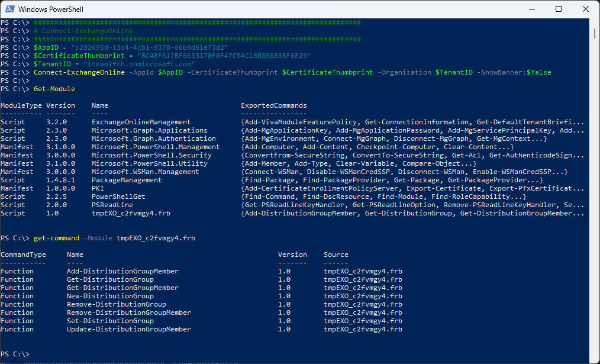Click the Source column header

click(x=336, y=255)
